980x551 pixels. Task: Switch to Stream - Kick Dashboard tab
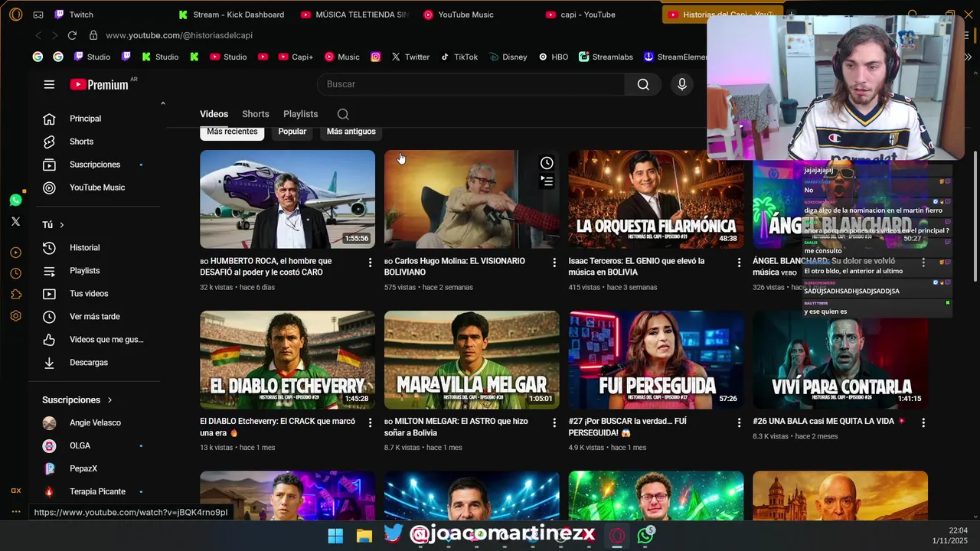point(237,15)
